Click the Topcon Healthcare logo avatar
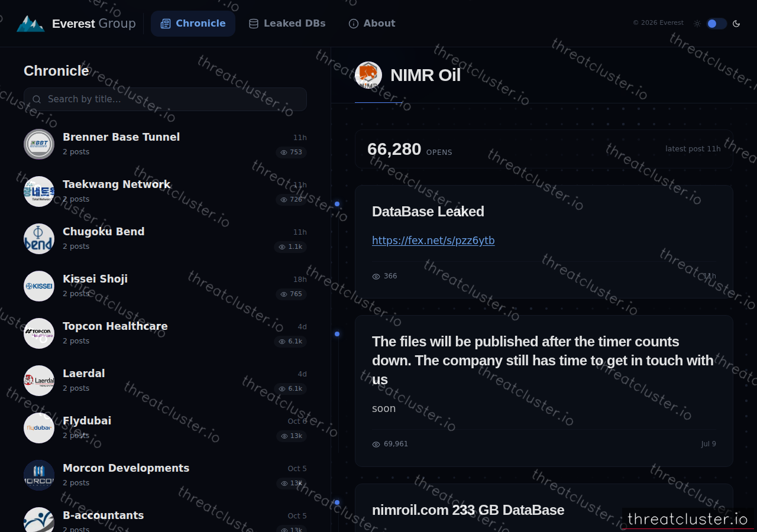The height and width of the screenshot is (532, 757). click(39, 333)
